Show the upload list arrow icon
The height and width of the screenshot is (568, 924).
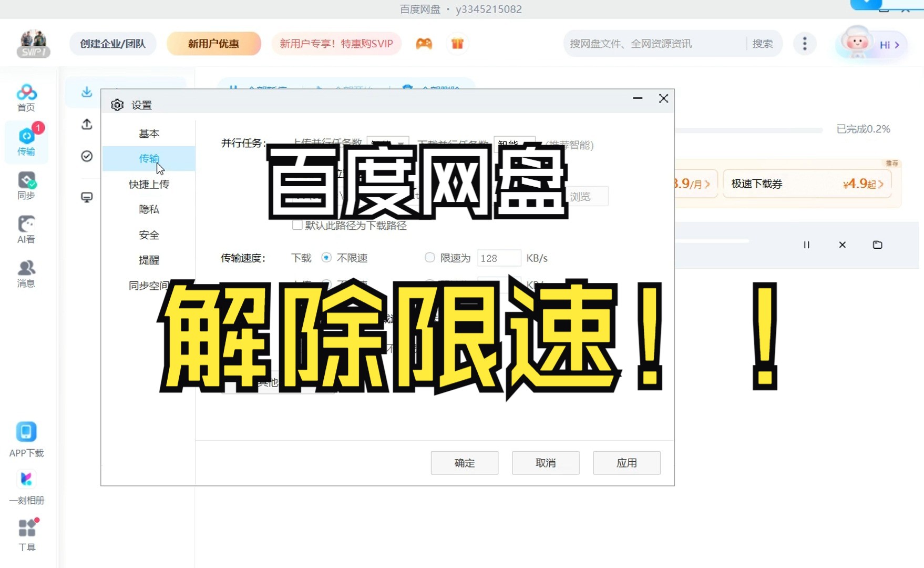coord(87,124)
